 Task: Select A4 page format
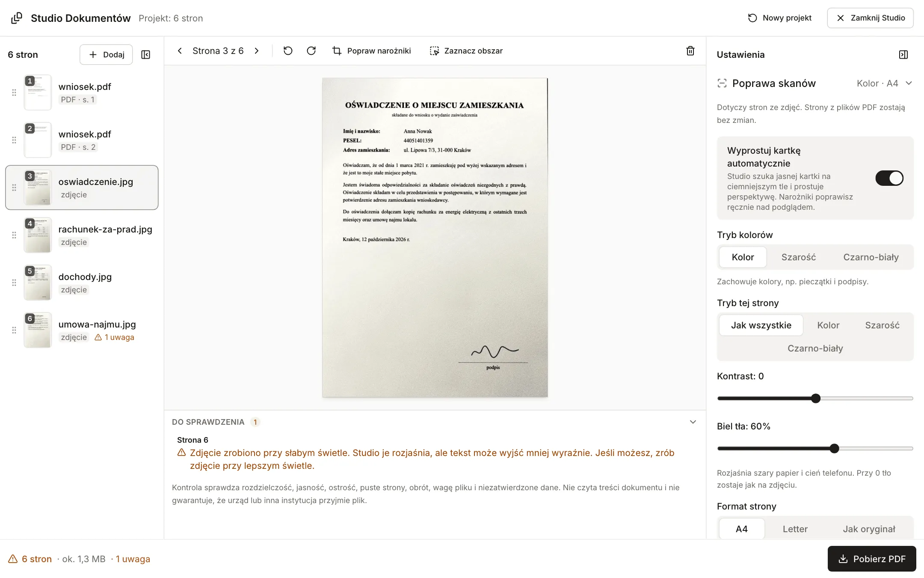click(742, 529)
